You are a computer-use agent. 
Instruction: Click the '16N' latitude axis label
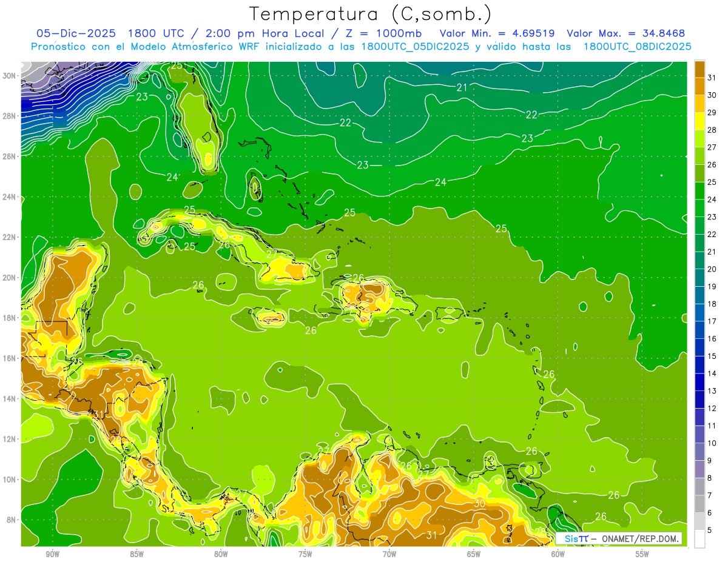point(10,358)
